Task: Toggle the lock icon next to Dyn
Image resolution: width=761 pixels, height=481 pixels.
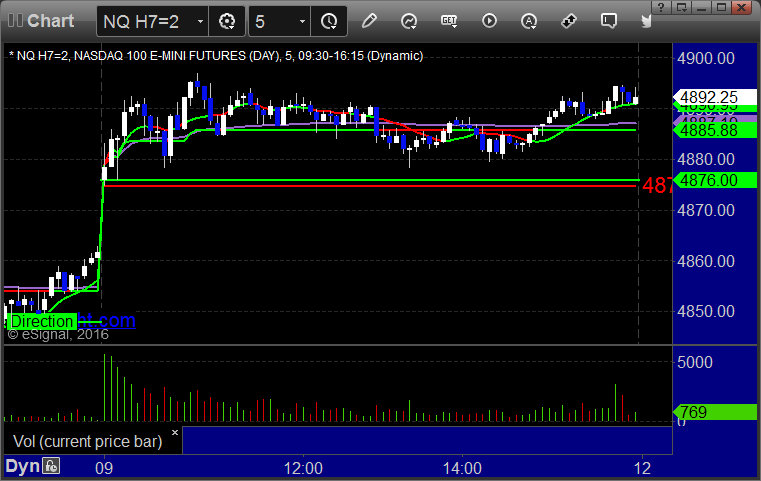Action: [51, 466]
